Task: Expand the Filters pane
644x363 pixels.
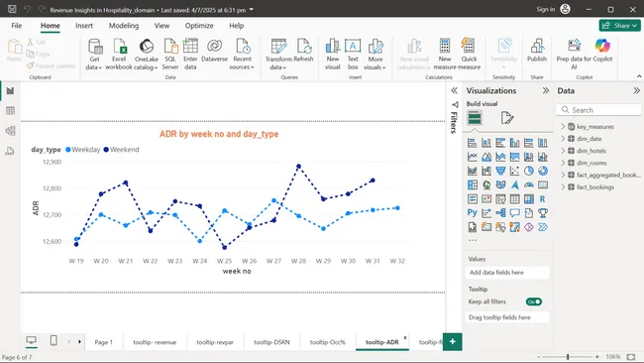Action: point(454,91)
